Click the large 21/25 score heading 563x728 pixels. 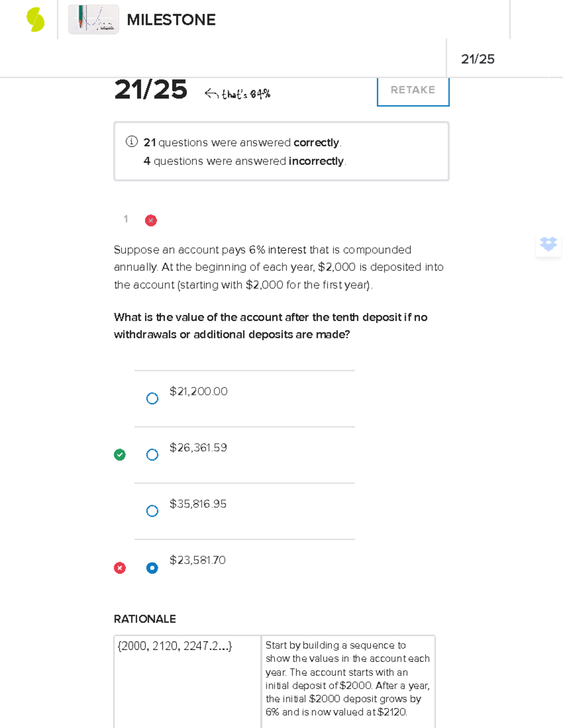coord(151,90)
